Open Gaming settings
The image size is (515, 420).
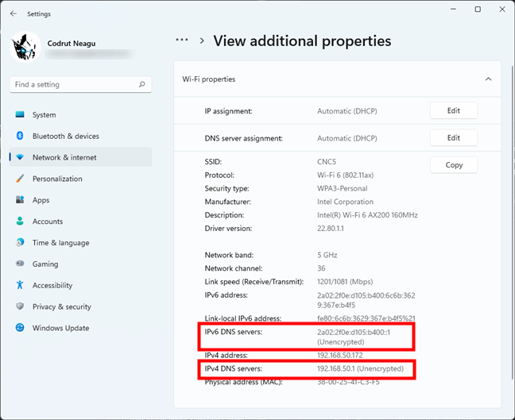coord(80,264)
